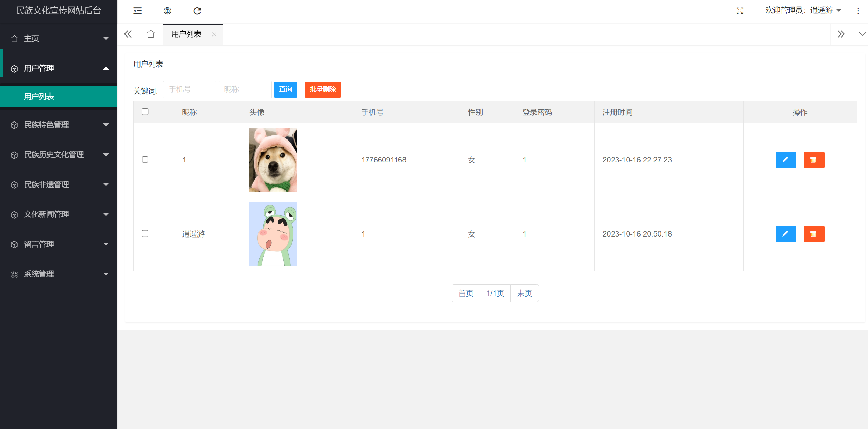Image resolution: width=868 pixels, height=429 pixels.
Task: Enter fullscreen mode via the expand icon
Action: pyautogui.click(x=740, y=11)
